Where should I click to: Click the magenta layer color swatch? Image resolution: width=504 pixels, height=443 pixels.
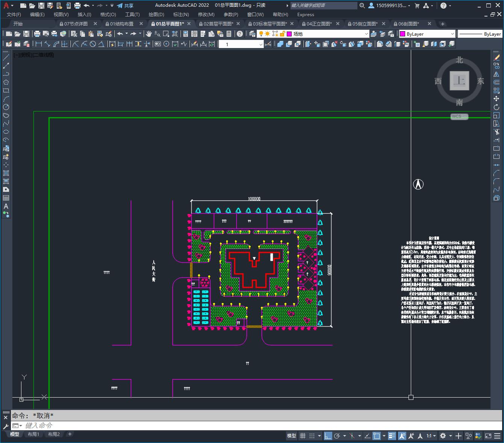(289, 34)
